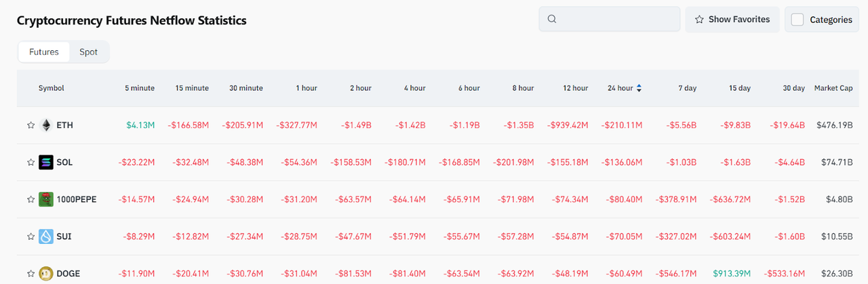Click the ETH Ethereum coin logo
The width and height of the screenshot is (868, 284).
(x=46, y=125)
